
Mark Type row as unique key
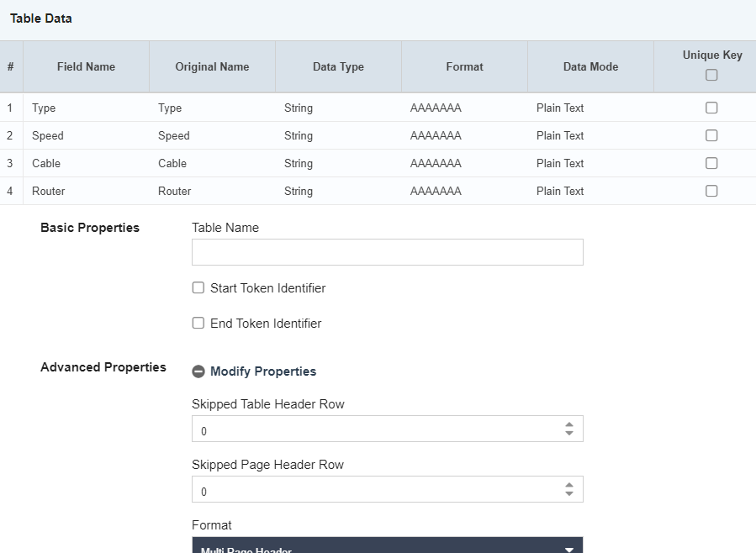[x=711, y=108]
